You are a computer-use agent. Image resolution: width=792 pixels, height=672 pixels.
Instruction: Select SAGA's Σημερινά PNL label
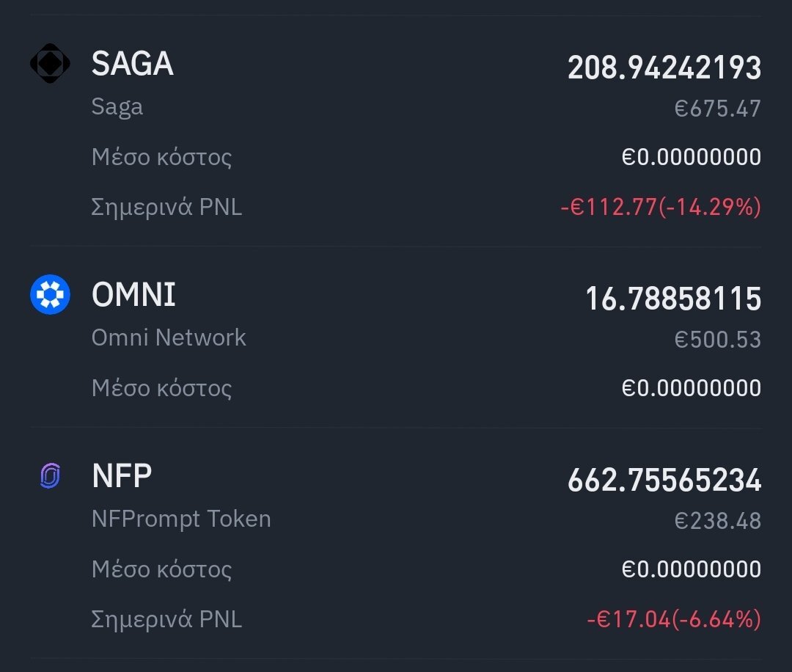point(166,207)
